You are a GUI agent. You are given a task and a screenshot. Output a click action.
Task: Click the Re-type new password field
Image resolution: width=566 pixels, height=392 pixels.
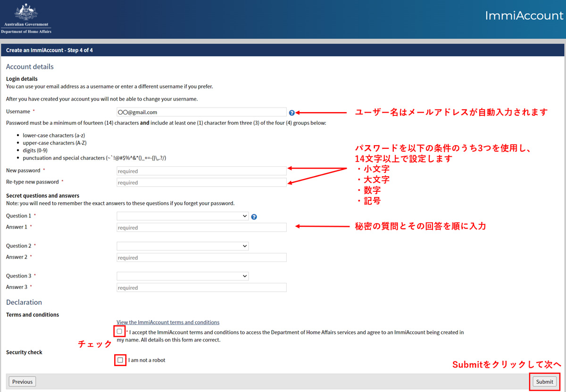[x=201, y=182]
